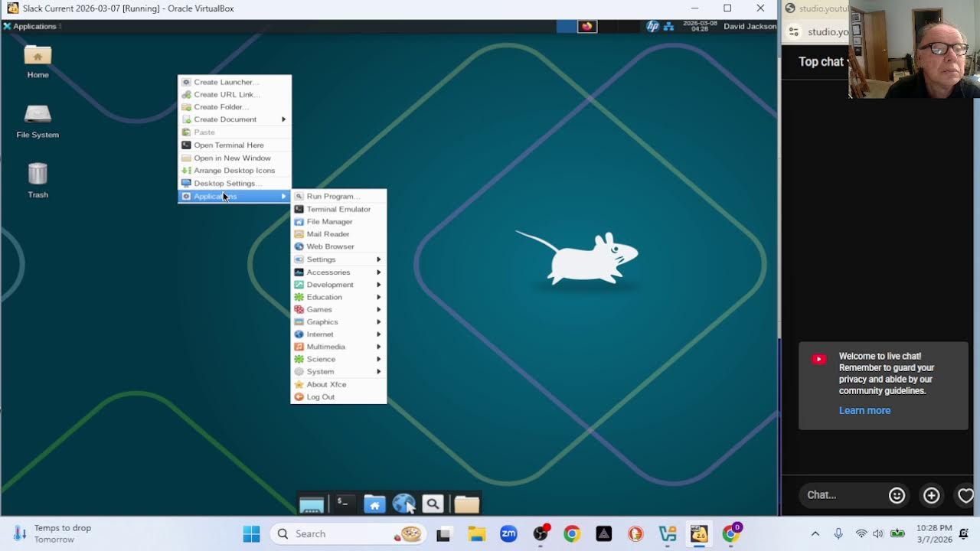The height and width of the screenshot is (551, 980).
Task: Click the Windows taskbar Search box
Action: tap(348, 534)
